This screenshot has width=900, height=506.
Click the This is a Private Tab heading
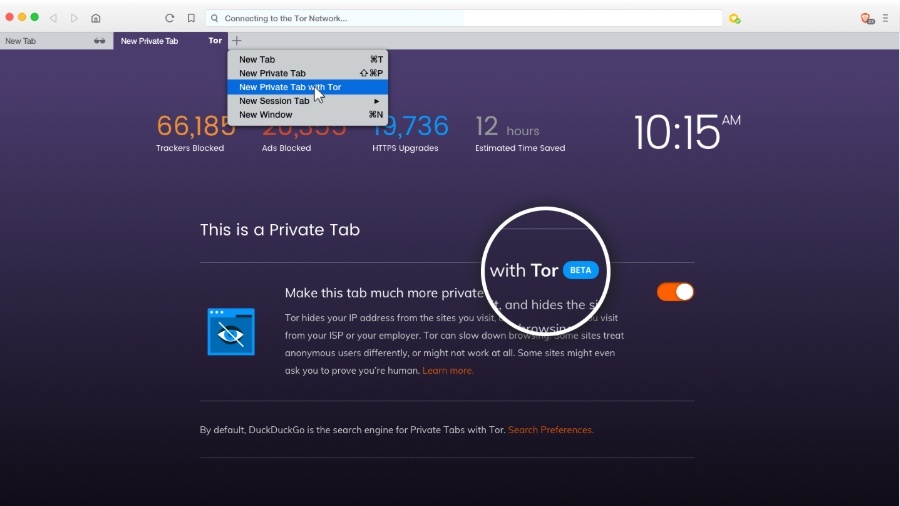(280, 229)
